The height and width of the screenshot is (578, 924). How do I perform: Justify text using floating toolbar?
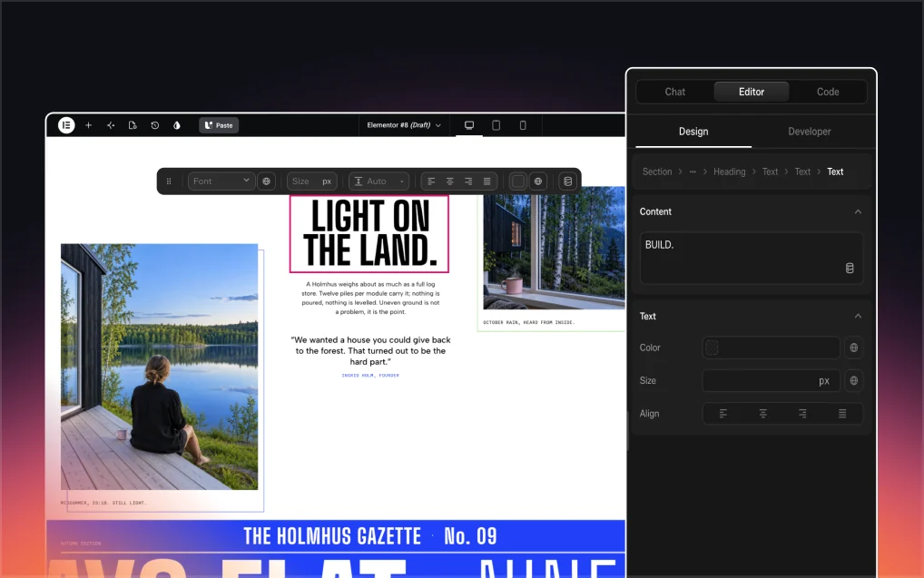pyautogui.click(x=487, y=181)
